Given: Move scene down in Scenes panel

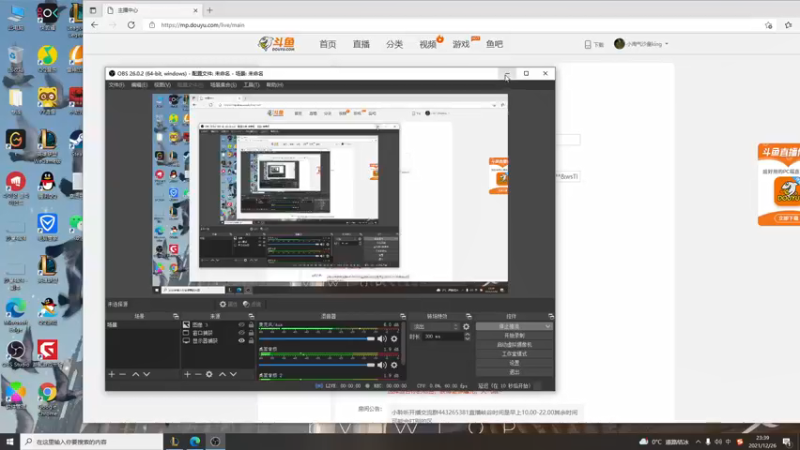Looking at the screenshot, I should point(146,374).
